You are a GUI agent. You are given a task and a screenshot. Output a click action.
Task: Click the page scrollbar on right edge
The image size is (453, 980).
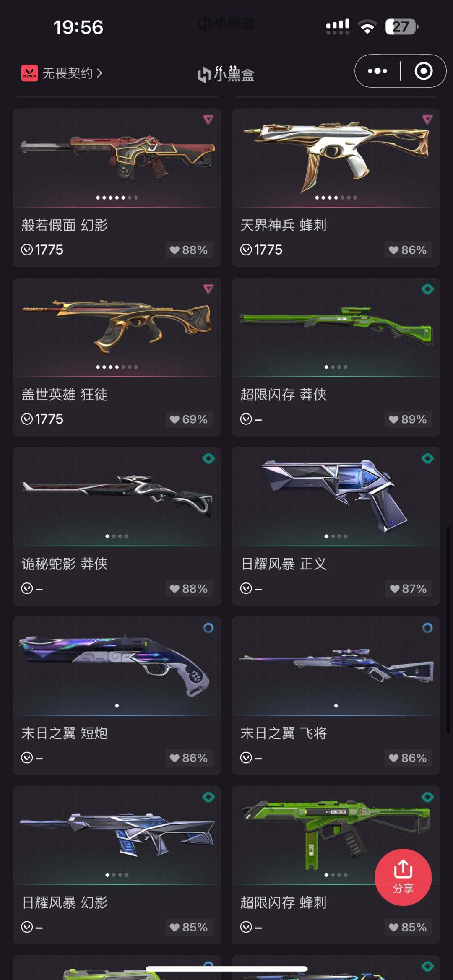(448, 629)
